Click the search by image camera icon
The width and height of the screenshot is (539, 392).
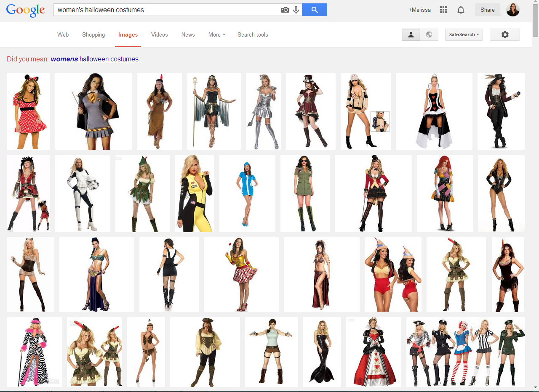285,10
